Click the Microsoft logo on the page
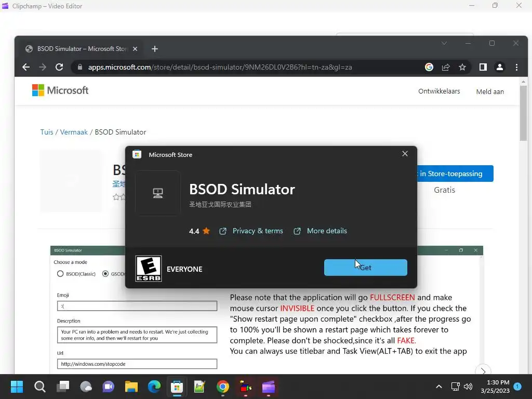Screen dimensions: 532x399 click(60, 90)
